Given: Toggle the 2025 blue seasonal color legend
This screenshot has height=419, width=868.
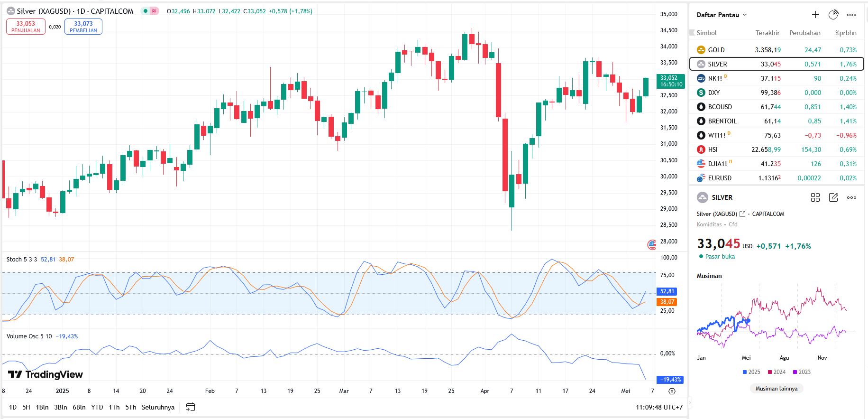Looking at the screenshot, I should click(751, 372).
